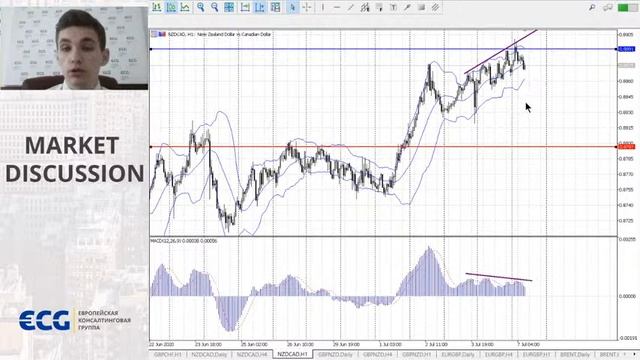Select the equidistant channel tool
Screen dimensions: 640x360
coord(365,7)
